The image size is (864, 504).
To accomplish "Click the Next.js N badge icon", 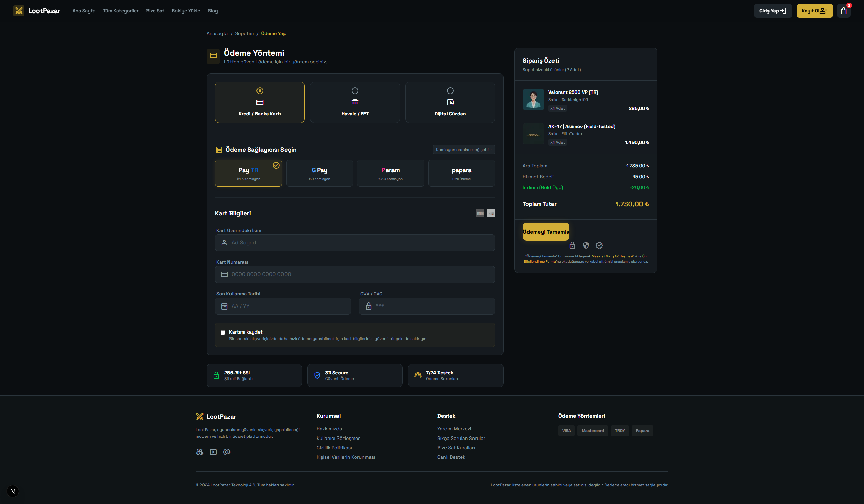I will (13, 491).
